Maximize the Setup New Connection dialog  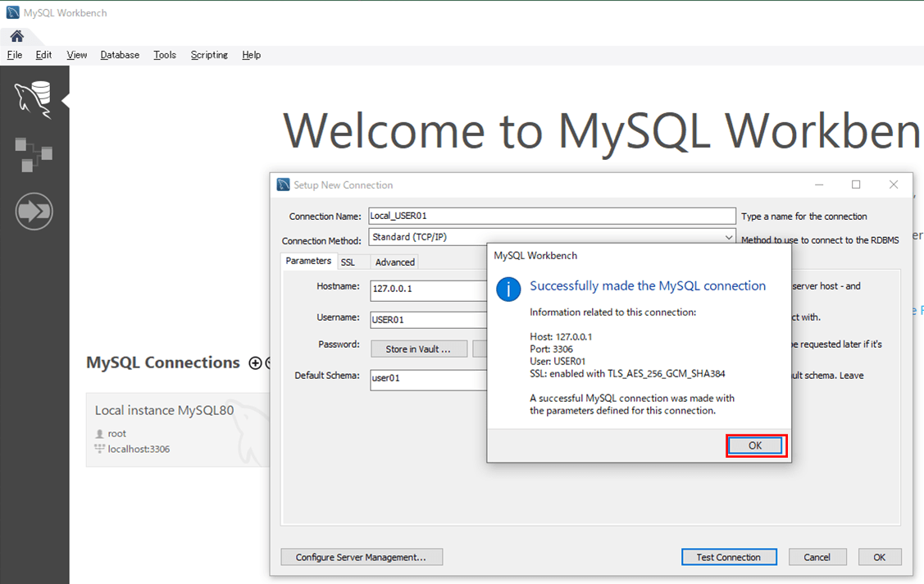point(856,185)
